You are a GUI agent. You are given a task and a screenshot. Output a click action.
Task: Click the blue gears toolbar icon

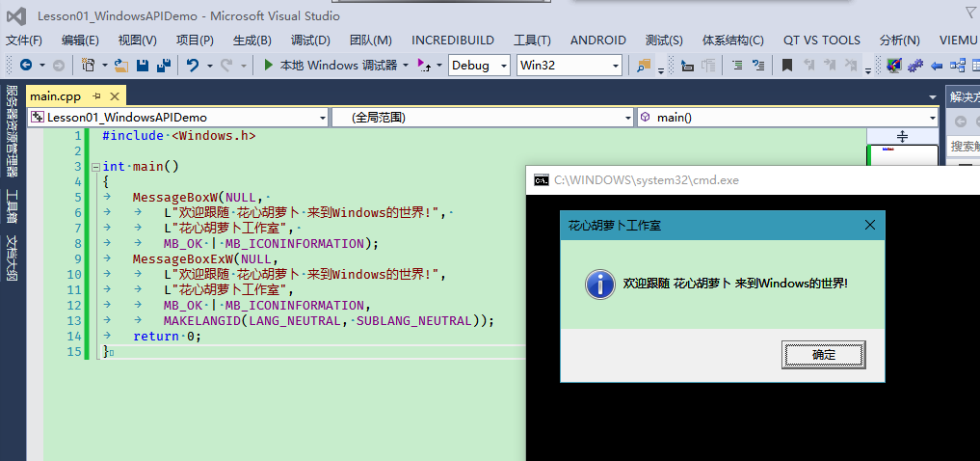point(915,65)
